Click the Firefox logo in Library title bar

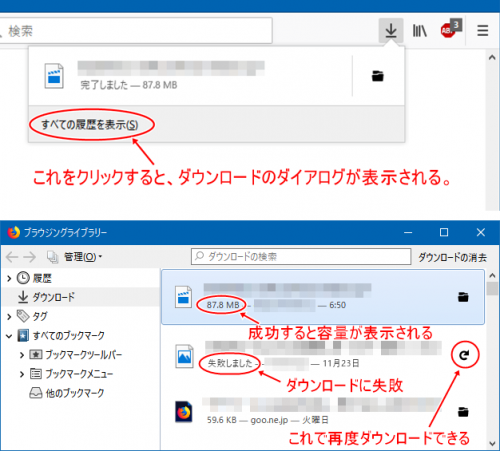pyautogui.click(x=14, y=232)
